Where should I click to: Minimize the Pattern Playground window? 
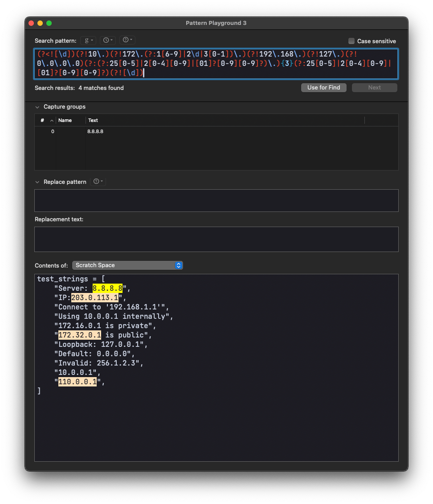point(40,23)
